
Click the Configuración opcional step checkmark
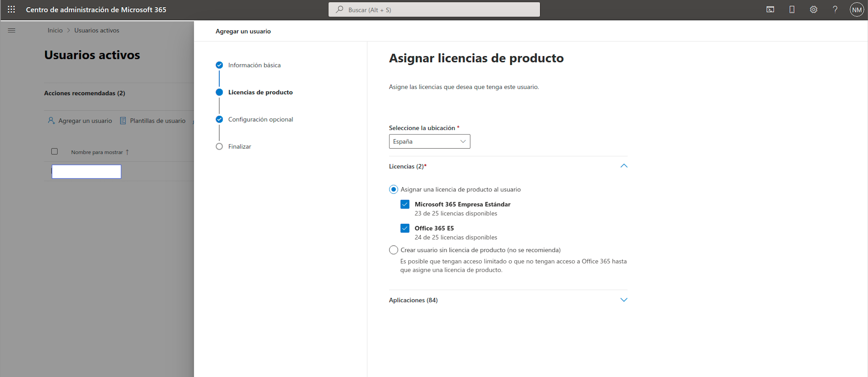click(x=219, y=119)
